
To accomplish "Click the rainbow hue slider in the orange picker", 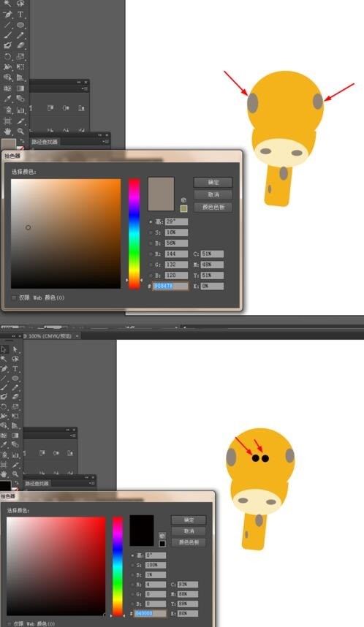I will (x=134, y=233).
